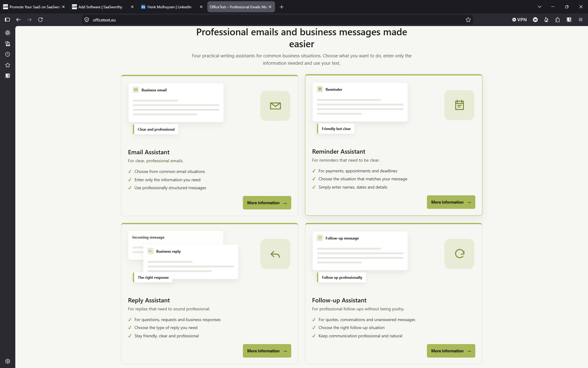Click the Email Assistant heading
This screenshot has width=588, height=368.
coord(149,152)
